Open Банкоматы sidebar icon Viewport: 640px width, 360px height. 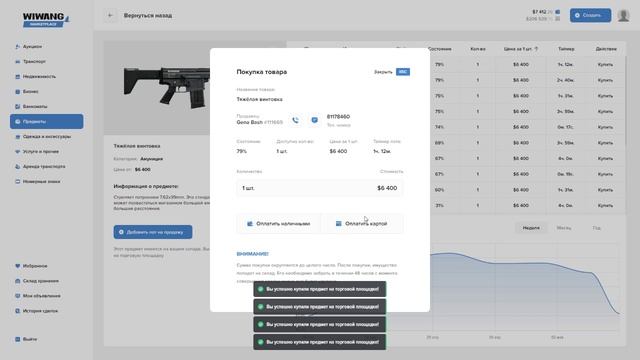[18, 107]
